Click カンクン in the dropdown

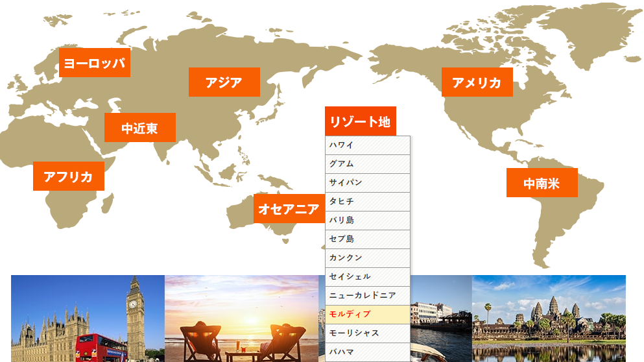(367, 258)
